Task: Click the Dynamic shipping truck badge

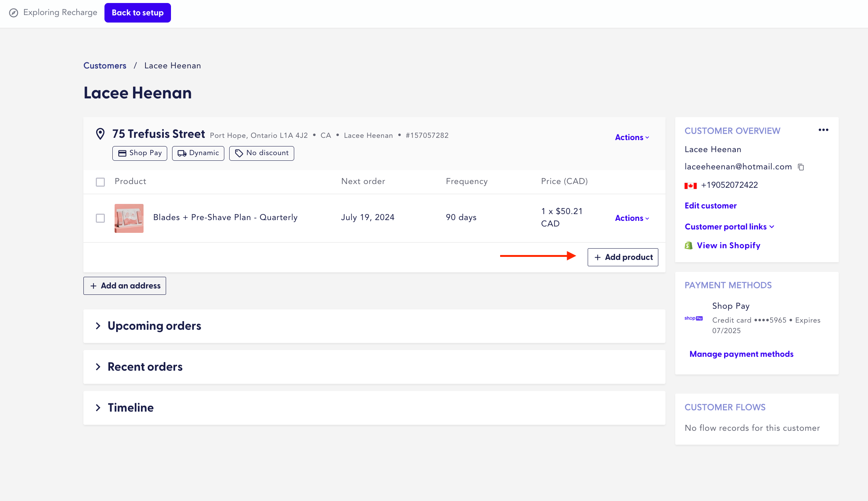Action: tap(198, 153)
